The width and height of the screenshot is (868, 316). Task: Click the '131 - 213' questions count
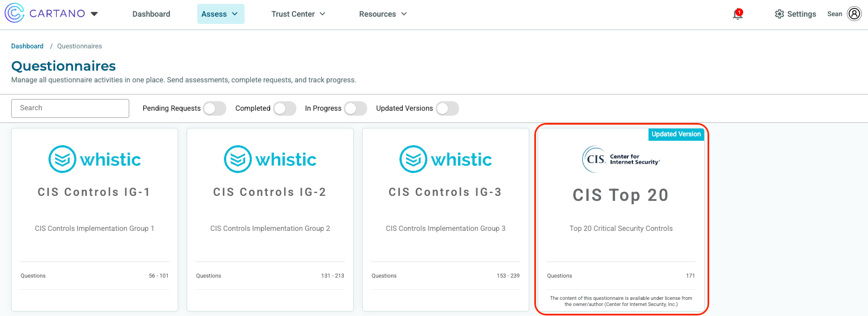tap(333, 276)
